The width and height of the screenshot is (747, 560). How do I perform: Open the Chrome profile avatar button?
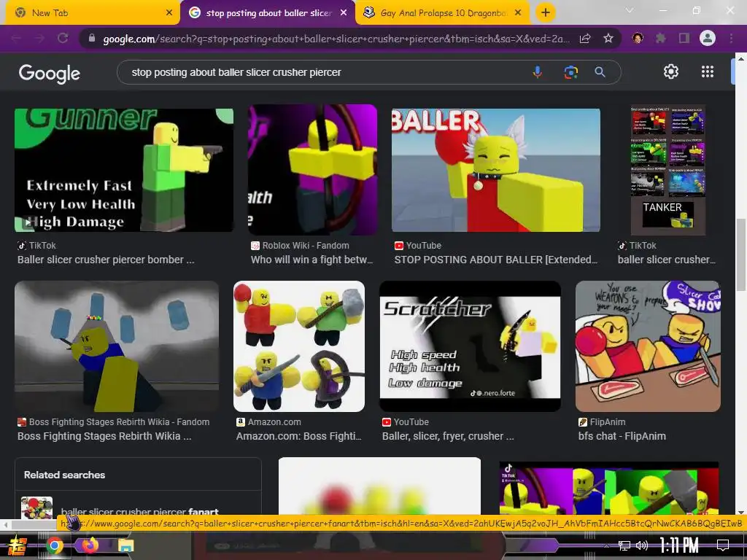(x=708, y=39)
